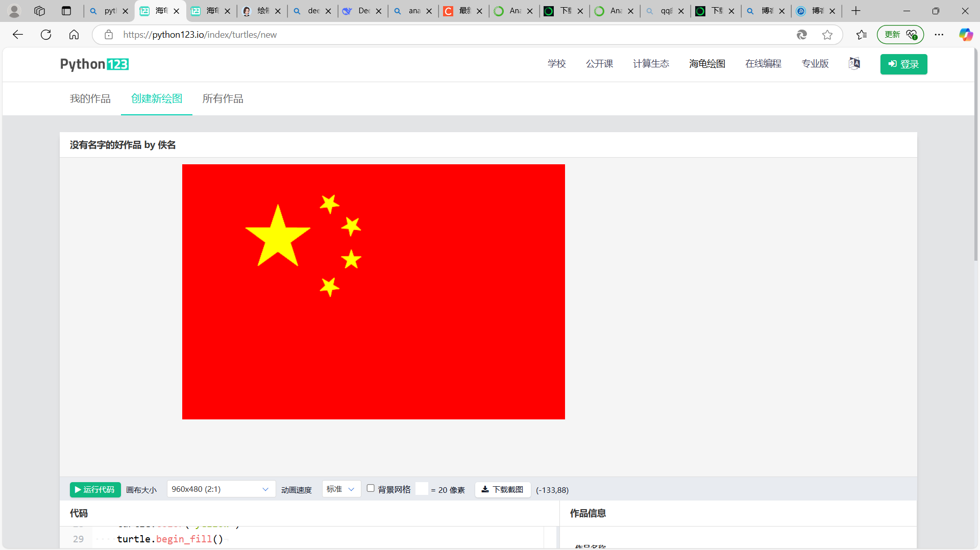The image size is (980, 550).
Task: Click the translate language icon in navbar
Action: click(854, 63)
